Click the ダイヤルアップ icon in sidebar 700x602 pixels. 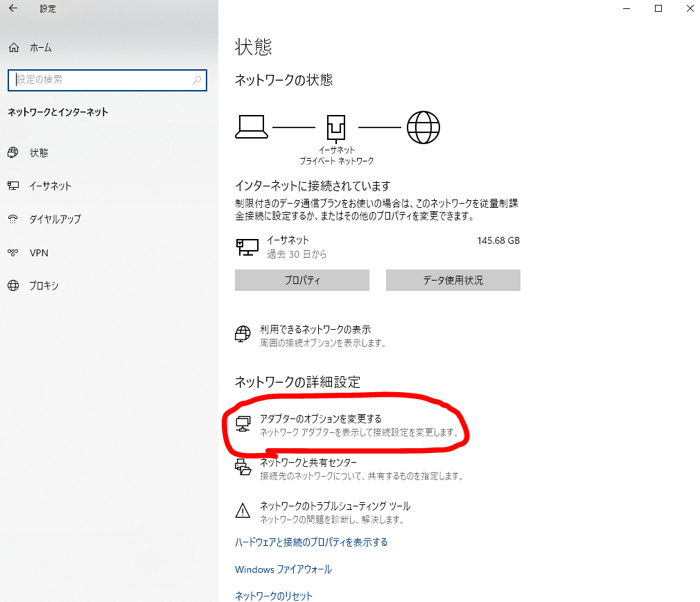[x=13, y=219]
